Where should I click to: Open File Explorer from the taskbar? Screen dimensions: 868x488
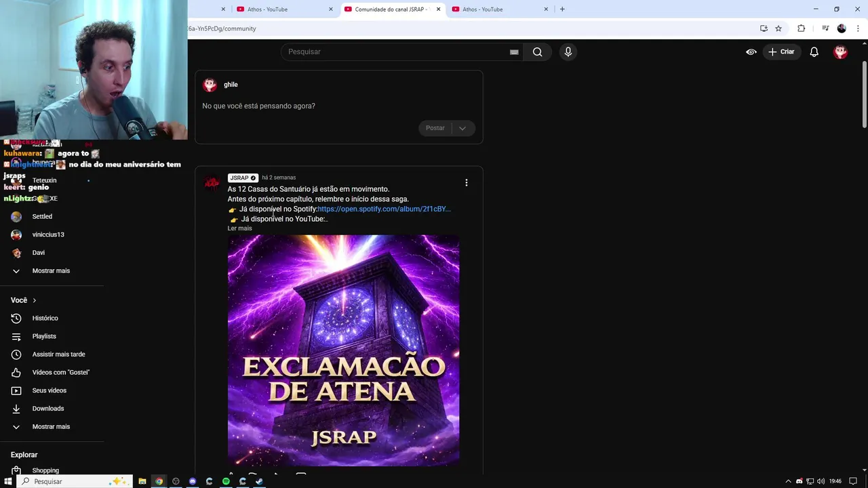[x=142, y=481]
